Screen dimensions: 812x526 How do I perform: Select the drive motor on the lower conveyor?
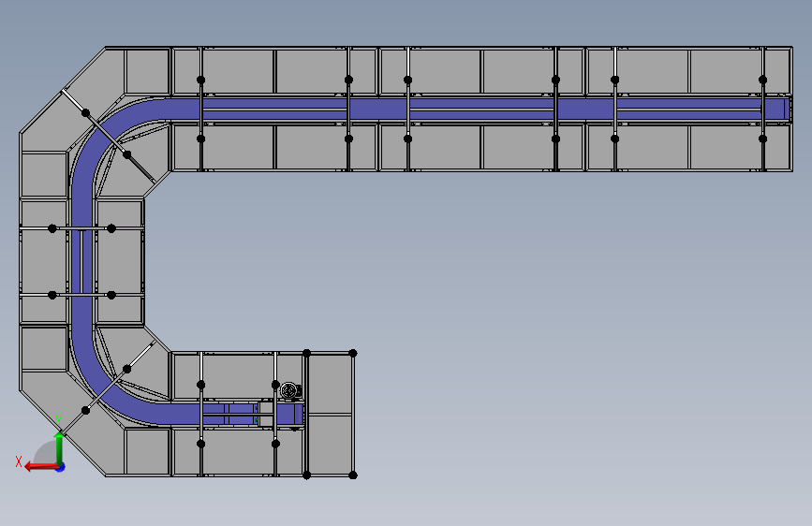point(290,391)
